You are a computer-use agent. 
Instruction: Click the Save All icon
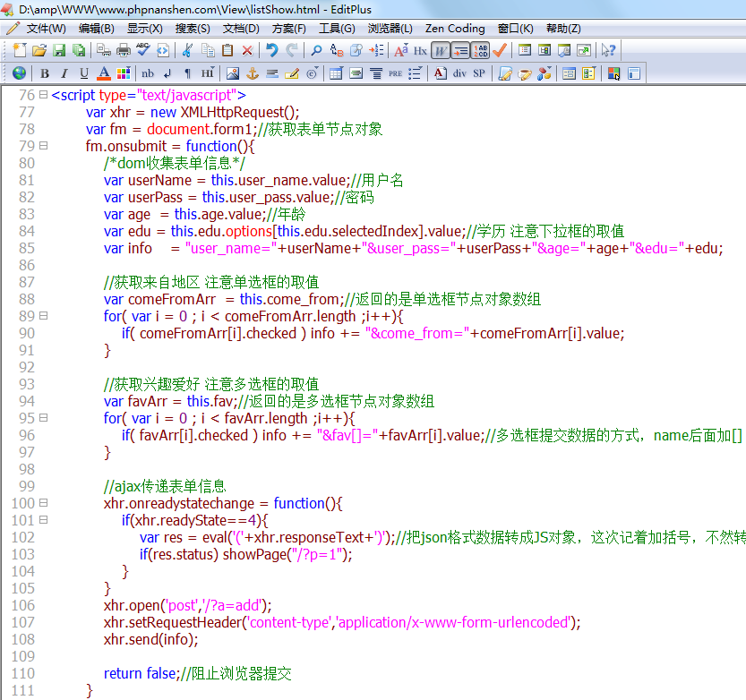tap(79, 50)
